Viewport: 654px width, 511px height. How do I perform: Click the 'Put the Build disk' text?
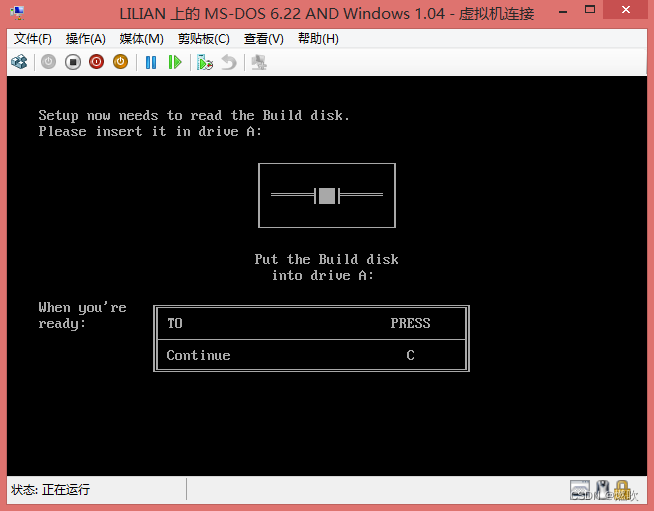tap(327, 259)
